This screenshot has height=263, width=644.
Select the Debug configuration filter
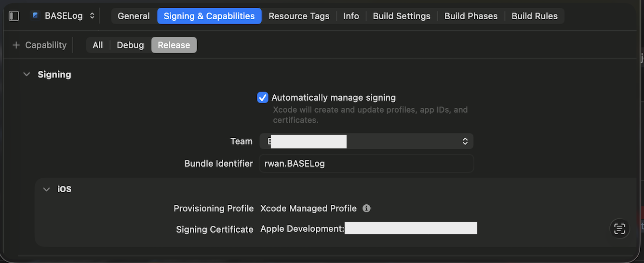click(x=130, y=45)
